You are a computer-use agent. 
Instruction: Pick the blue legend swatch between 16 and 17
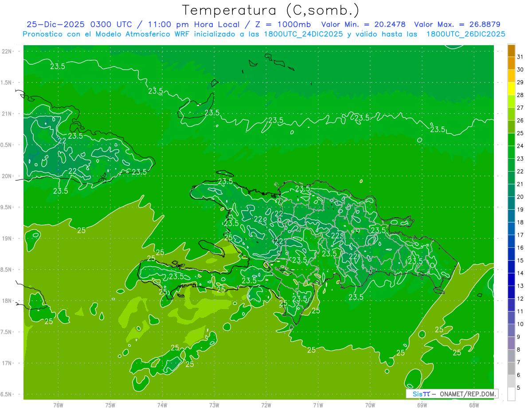click(x=511, y=241)
